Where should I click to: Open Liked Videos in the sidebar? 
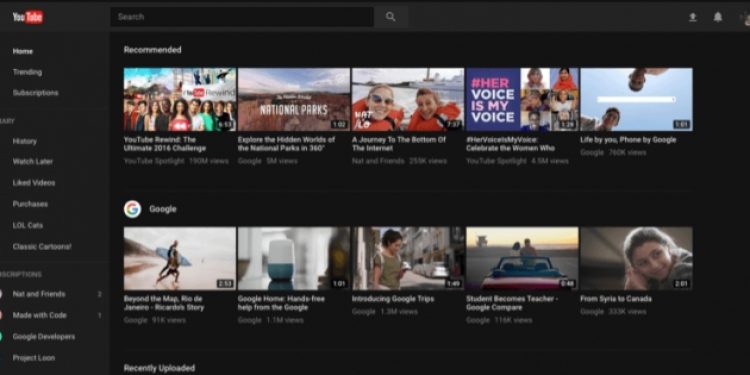click(x=33, y=183)
